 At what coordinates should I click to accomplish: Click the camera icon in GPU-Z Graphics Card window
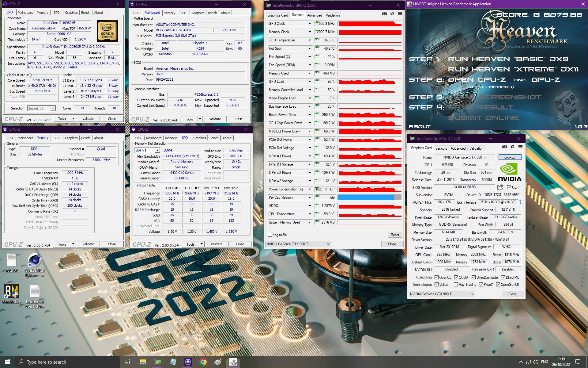(504, 147)
